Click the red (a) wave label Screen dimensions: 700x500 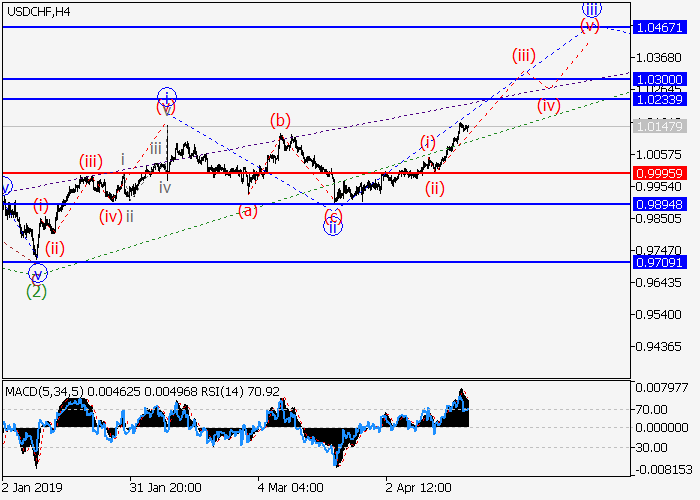pyautogui.click(x=247, y=210)
